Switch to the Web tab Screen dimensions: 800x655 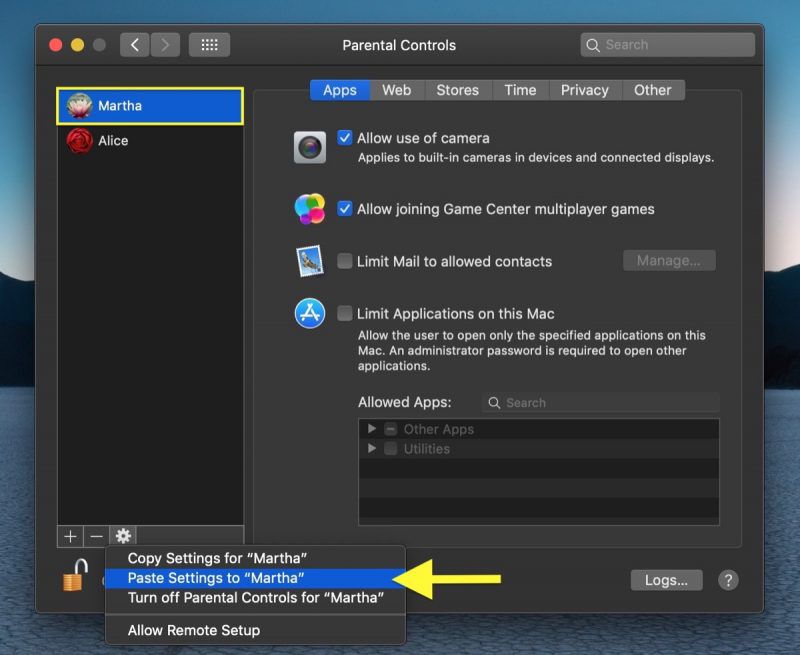(396, 90)
